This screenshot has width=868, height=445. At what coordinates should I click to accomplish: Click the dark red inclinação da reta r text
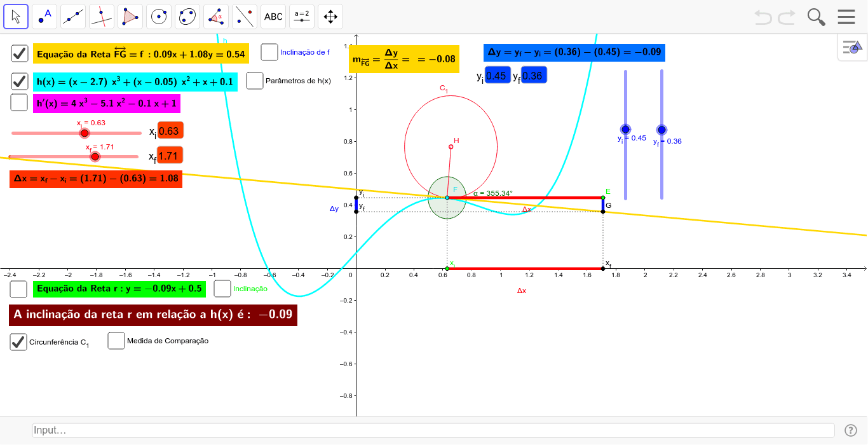coord(153,316)
